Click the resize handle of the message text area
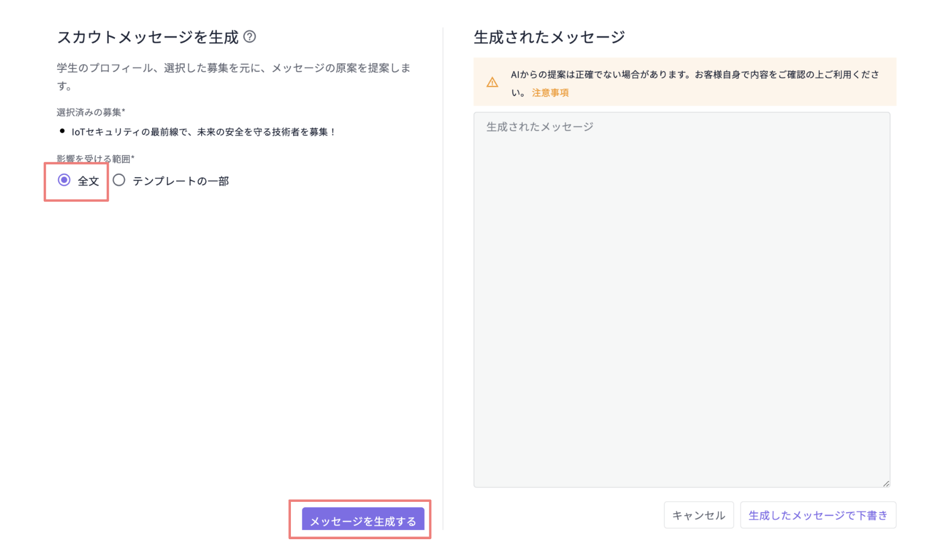The width and height of the screenshot is (932, 560). coord(887,483)
